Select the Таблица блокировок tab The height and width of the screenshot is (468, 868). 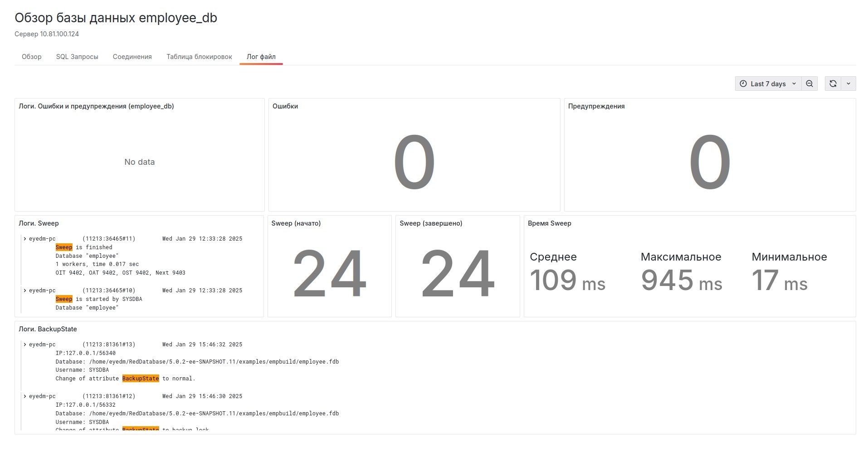tap(199, 57)
